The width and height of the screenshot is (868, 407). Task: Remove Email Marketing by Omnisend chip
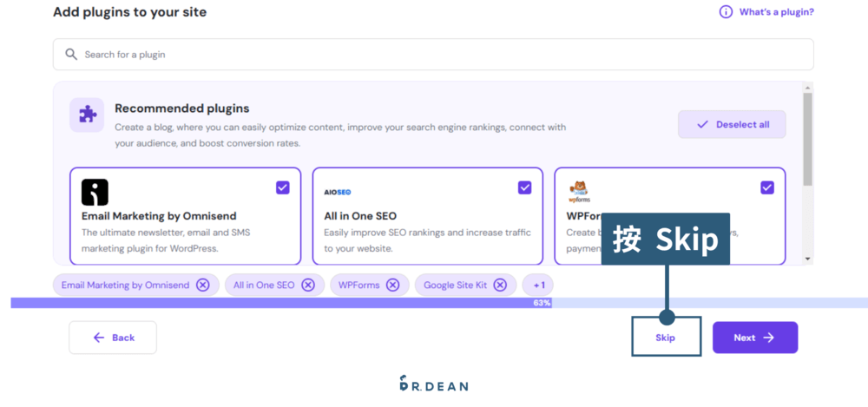click(202, 285)
